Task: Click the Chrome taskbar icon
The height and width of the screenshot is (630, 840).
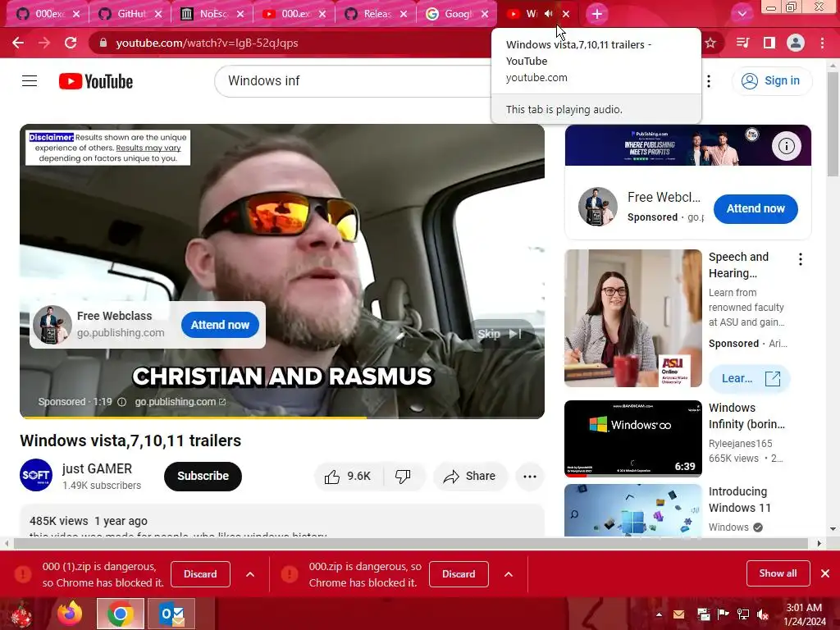Action: coord(121,614)
